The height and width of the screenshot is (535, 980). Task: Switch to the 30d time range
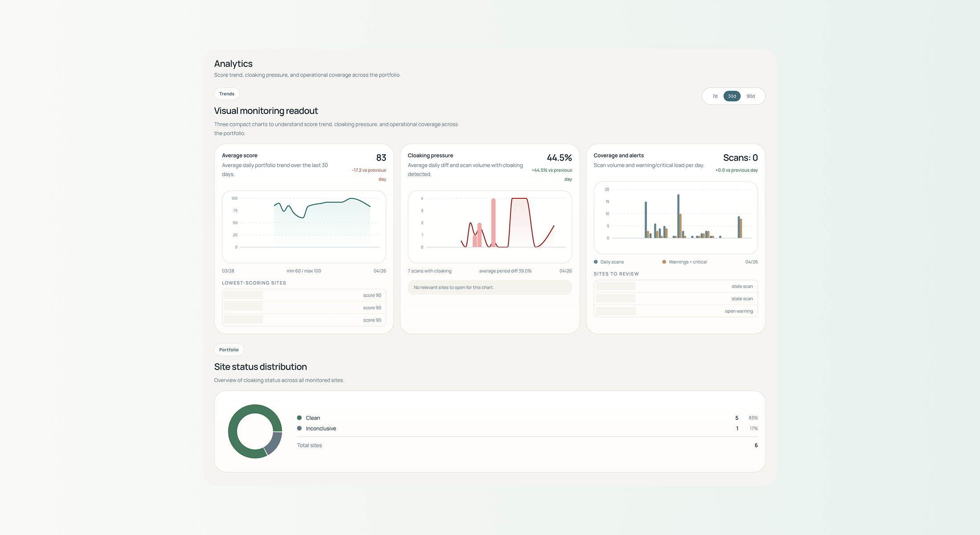click(732, 96)
